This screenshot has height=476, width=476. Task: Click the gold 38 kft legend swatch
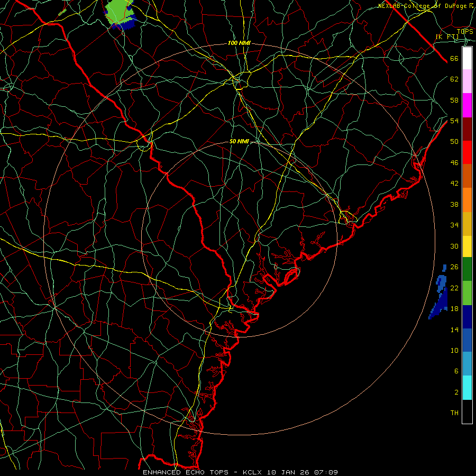click(467, 223)
